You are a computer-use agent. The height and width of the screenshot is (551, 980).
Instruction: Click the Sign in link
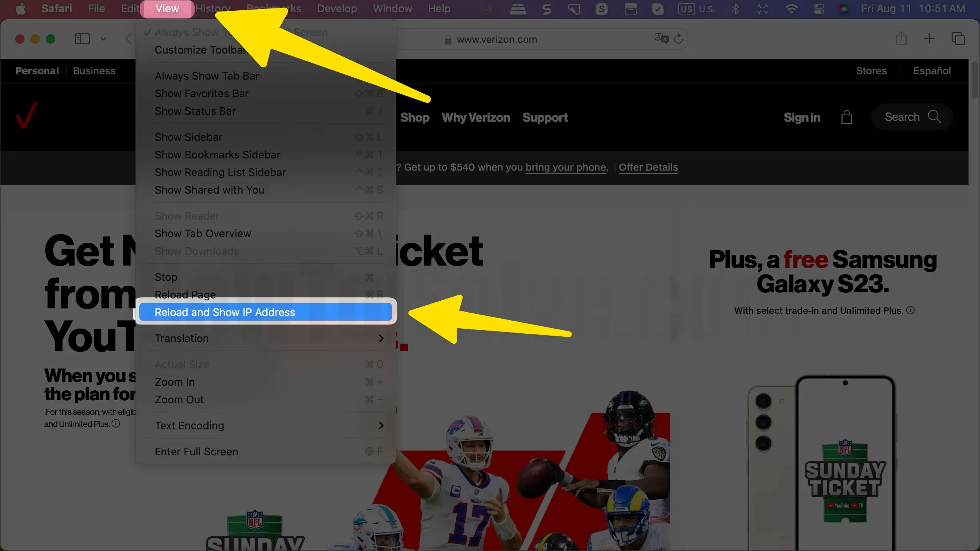point(802,117)
